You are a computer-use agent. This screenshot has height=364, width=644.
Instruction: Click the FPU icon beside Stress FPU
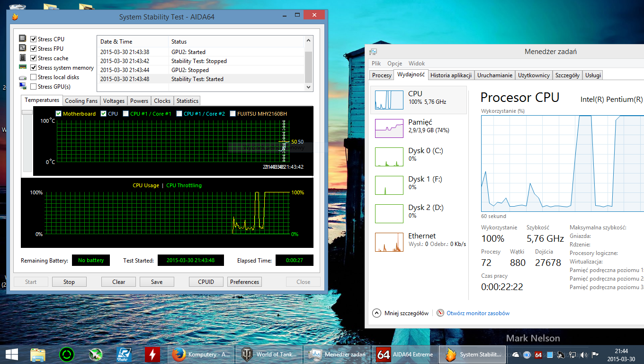click(x=23, y=48)
